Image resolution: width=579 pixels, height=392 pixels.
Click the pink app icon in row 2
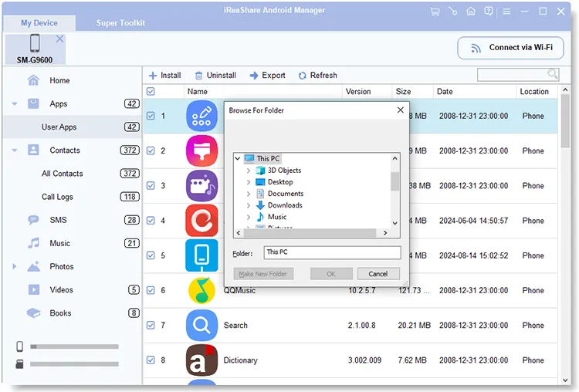(x=201, y=150)
